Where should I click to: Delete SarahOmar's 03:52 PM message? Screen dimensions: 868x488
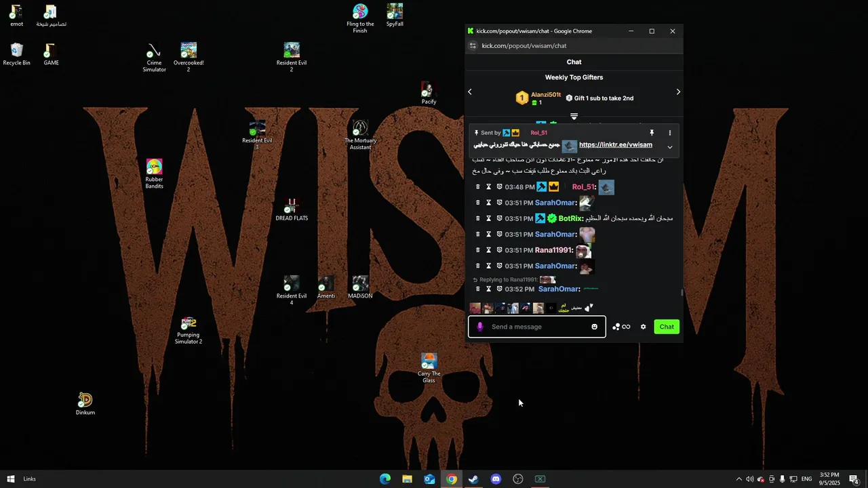click(x=477, y=289)
